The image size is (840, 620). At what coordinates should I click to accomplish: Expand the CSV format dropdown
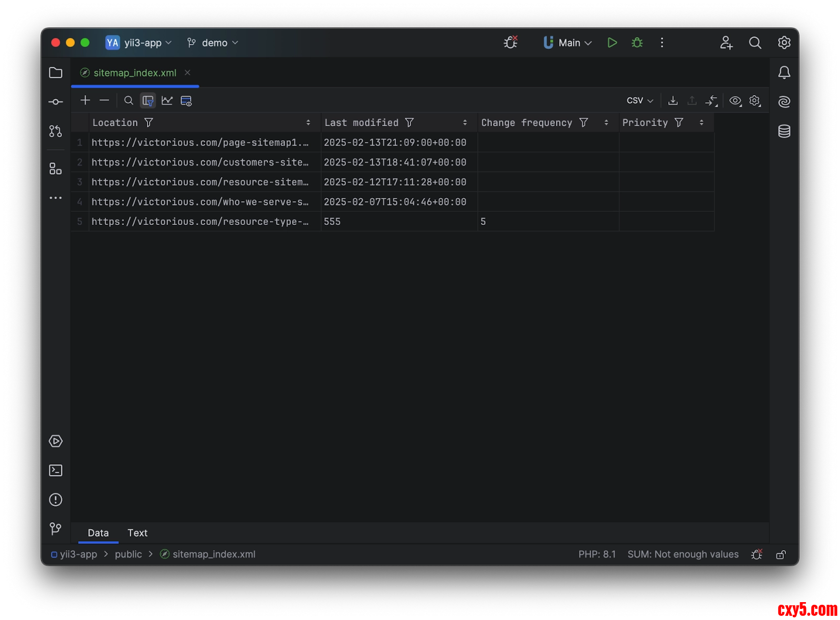(x=639, y=100)
